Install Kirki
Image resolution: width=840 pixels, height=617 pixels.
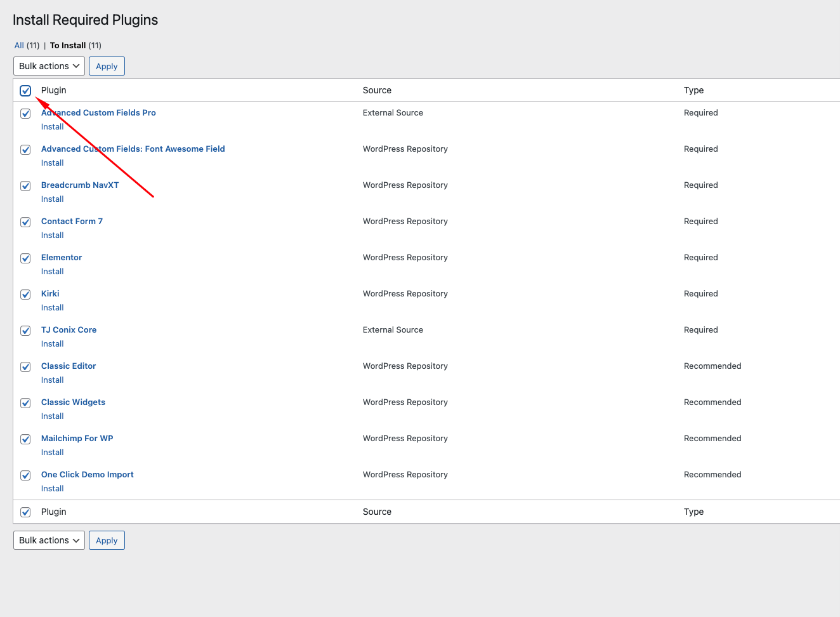coord(53,307)
